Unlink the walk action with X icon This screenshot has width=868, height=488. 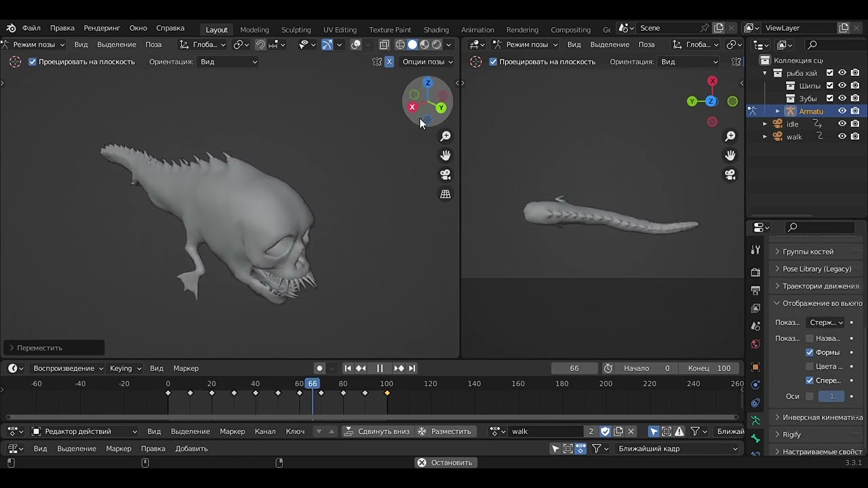(631, 431)
